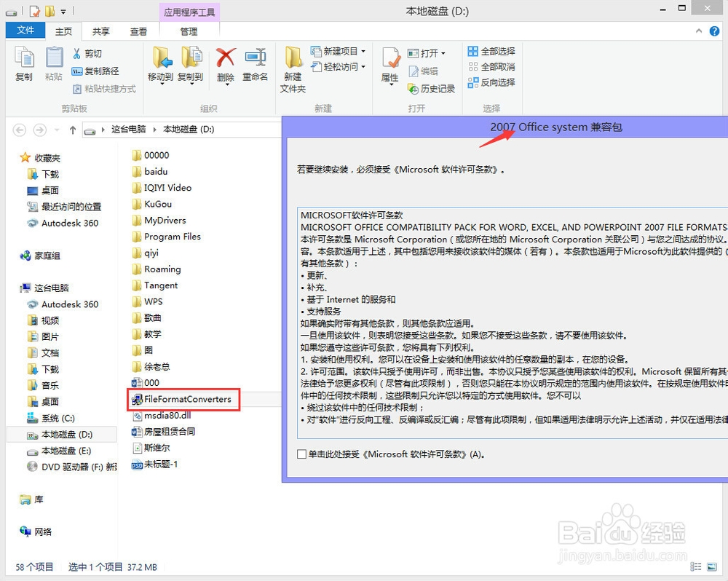This screenshot has height=581, width=728.
Task: Click Edit (编辑) in the ribbon
Action: pos(424,71)
